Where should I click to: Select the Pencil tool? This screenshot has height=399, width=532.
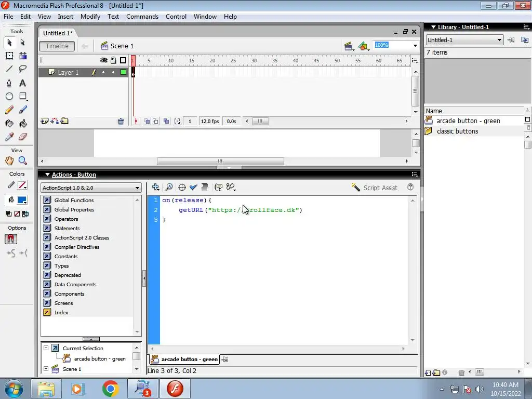pyautogui.click(x=9, y=110)
